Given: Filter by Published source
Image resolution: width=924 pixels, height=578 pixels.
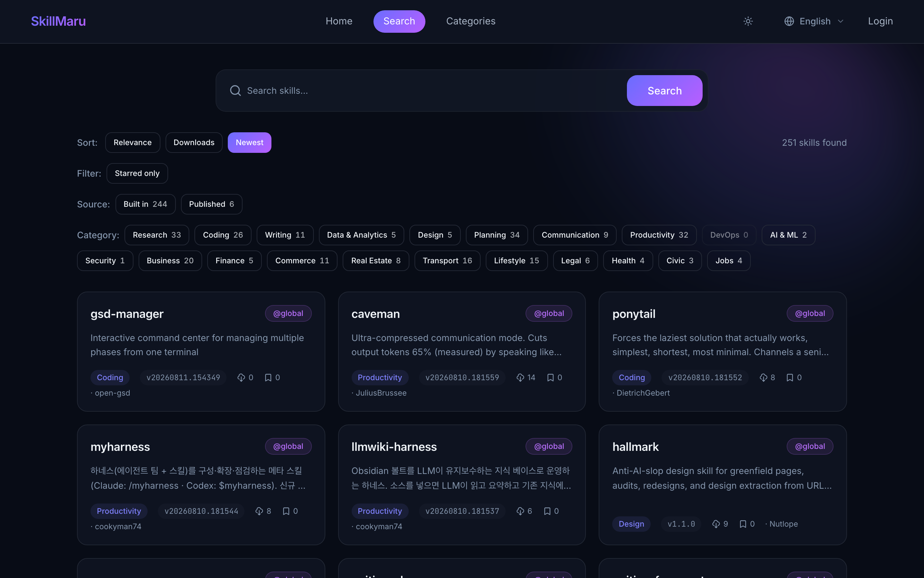Looking at the screenshot, I should click(211, 204).
